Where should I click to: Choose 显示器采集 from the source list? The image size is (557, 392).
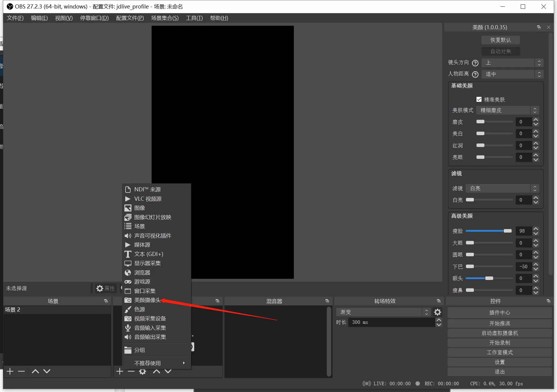point(147,263)
